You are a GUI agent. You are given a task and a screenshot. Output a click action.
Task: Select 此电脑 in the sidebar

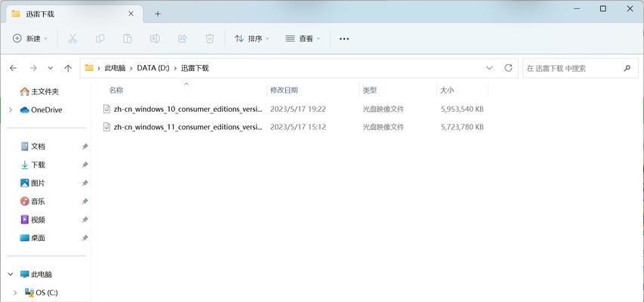click(36, 274)
